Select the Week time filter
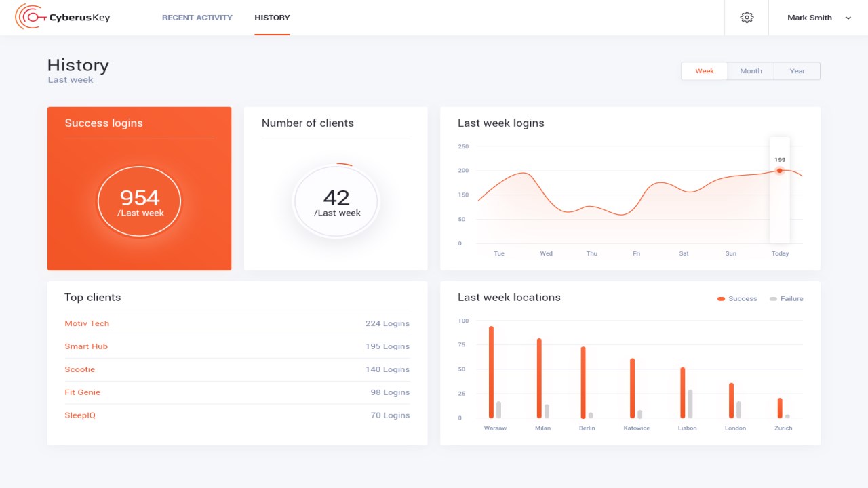Screen dimensions: 868x488 (x=704, y=70)
